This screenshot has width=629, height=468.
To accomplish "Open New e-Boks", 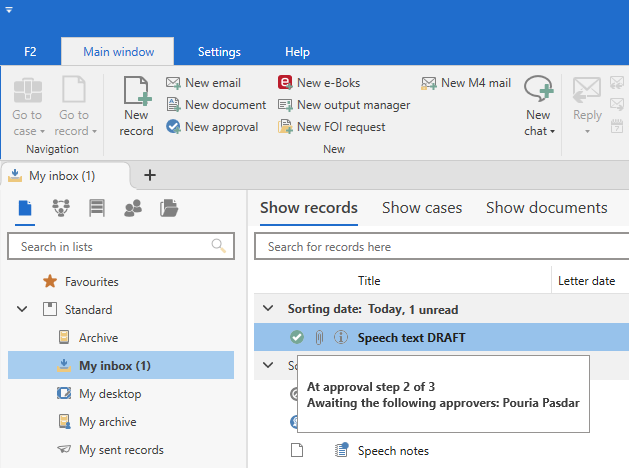I will (x=318, y=83).
